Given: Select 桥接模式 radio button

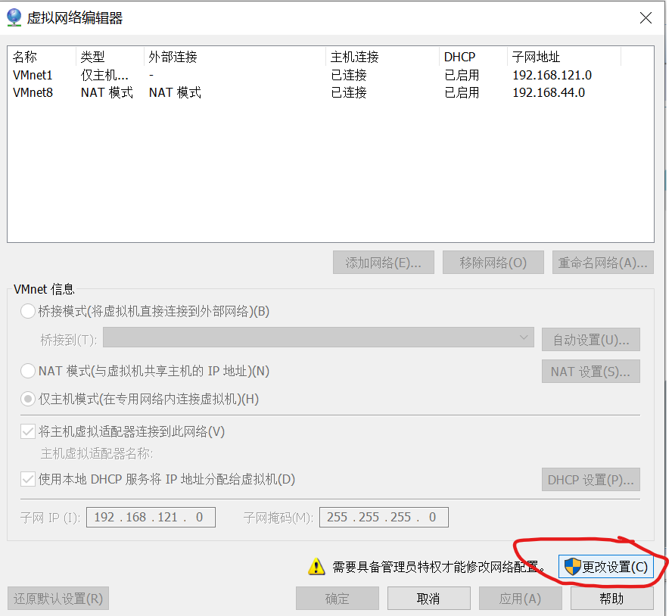Looking at the screenshot, I should (x=28, y=311).
